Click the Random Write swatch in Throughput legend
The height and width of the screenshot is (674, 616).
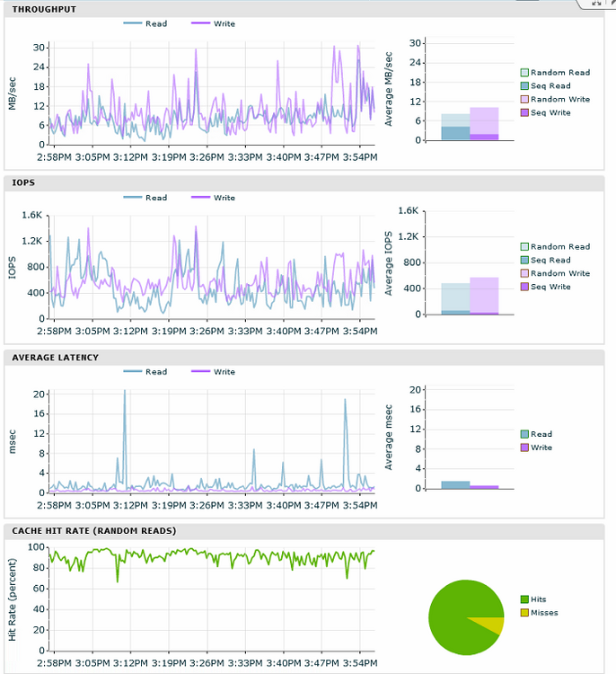[x=524, y=99]
